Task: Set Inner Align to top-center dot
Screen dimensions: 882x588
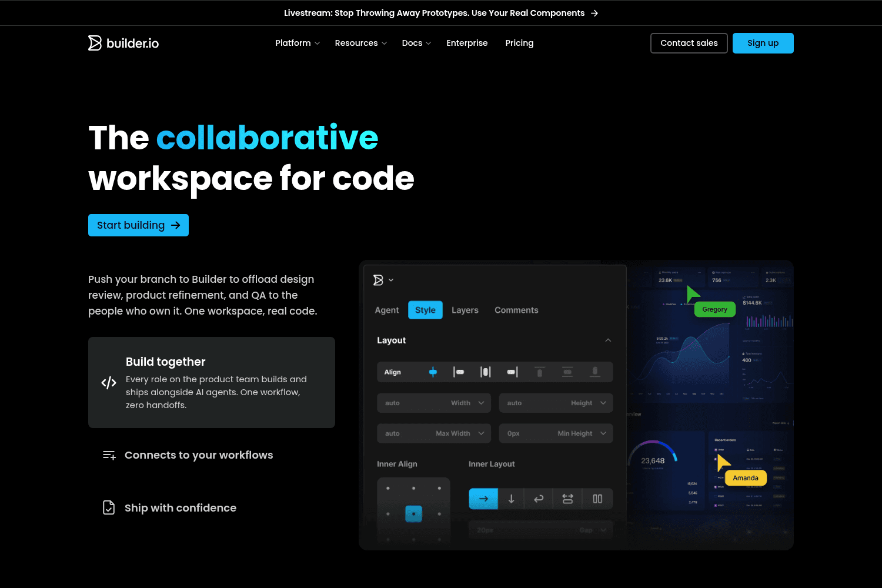Action: pos(414,488)
